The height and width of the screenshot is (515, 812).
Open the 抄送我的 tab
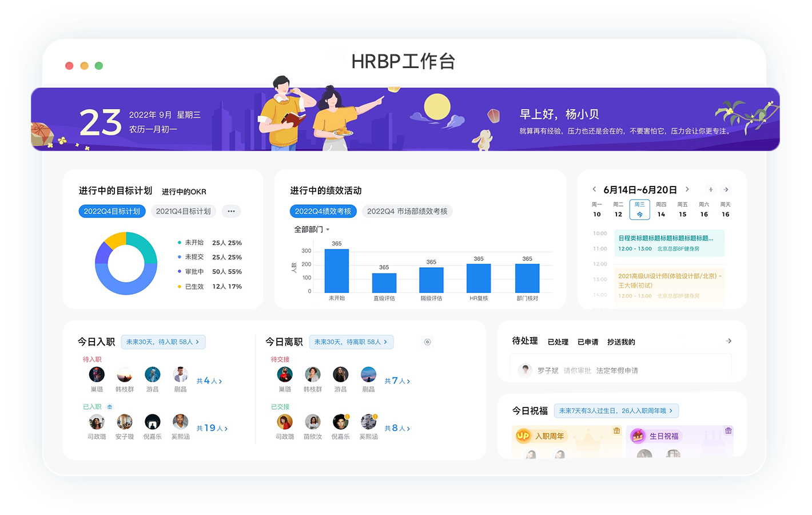pos(621,342)
